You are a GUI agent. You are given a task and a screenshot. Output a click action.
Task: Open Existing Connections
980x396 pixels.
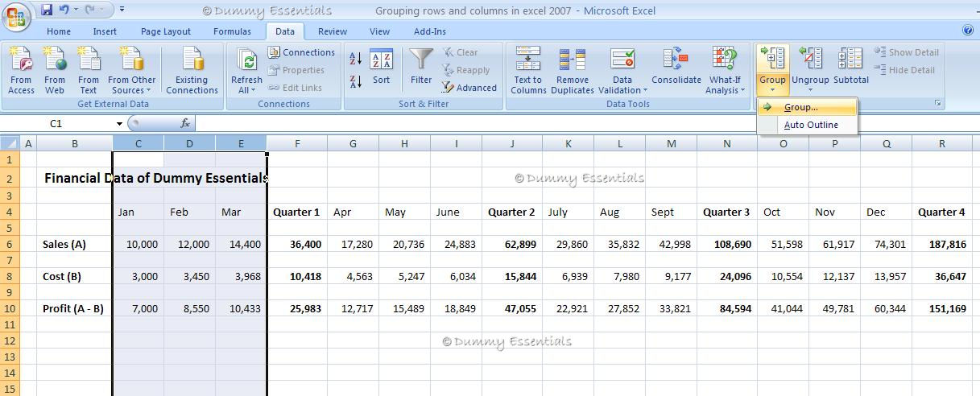[192, 70]
